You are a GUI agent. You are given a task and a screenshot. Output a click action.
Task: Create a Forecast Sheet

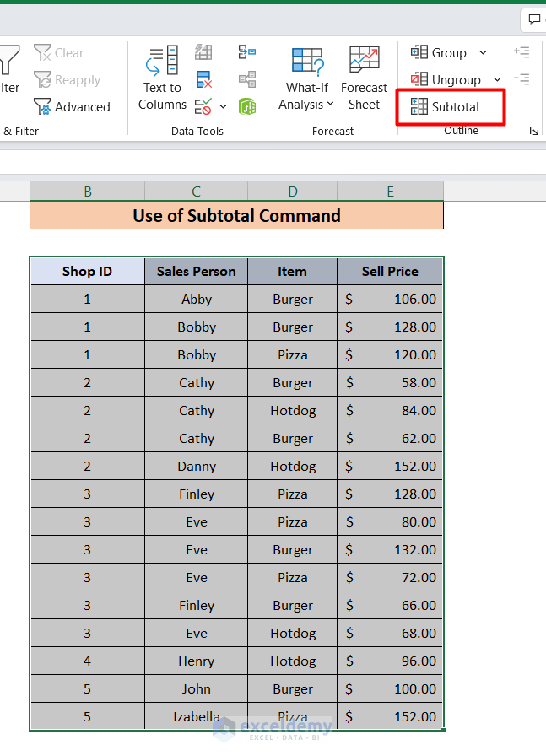(x=364, y=78)
